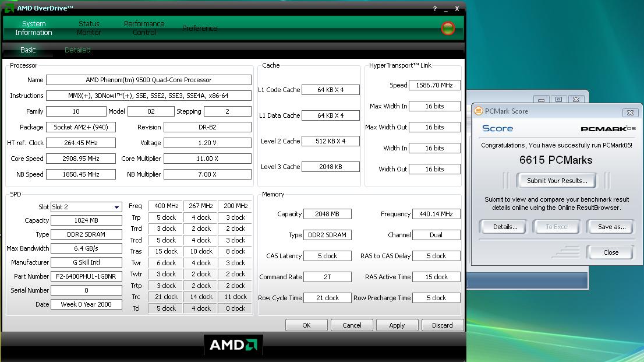
Task: Maximize the background PCMark window
Action: [x=558, y=99]
